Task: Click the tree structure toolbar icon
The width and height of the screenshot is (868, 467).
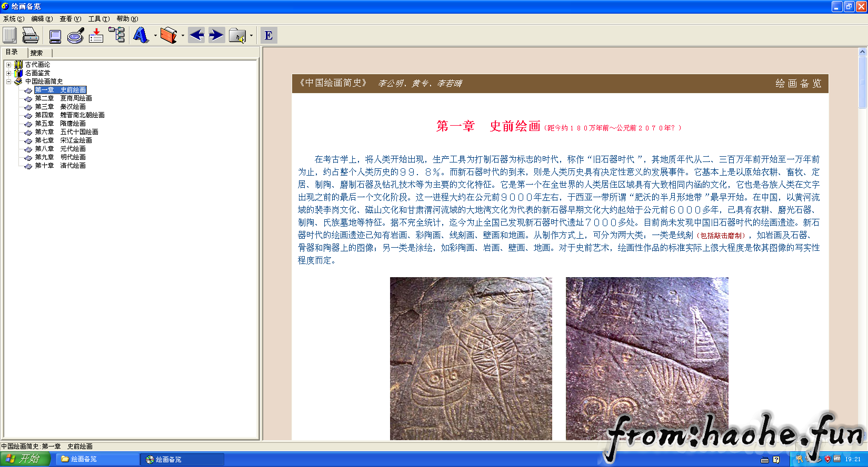Action: pyautogui.click(x=117, y=35)
